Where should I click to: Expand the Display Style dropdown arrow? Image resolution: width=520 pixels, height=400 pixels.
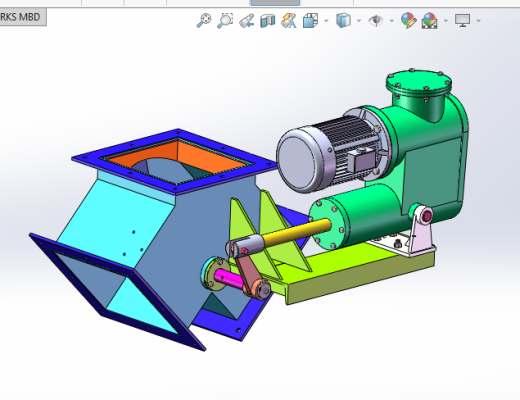coord(359,21)
